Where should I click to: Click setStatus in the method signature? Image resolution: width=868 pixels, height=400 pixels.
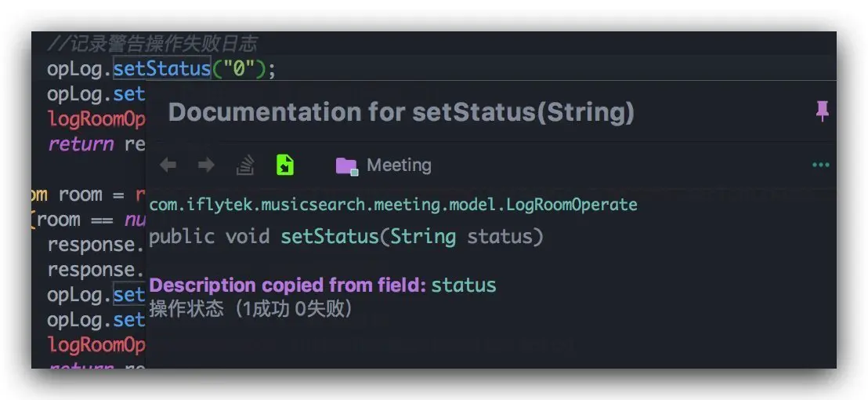pyautogui.click(x=329, y=236)
